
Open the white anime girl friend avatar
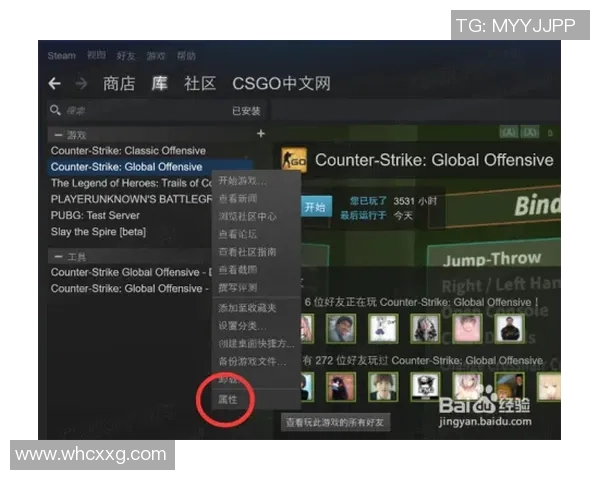[383, 328]
